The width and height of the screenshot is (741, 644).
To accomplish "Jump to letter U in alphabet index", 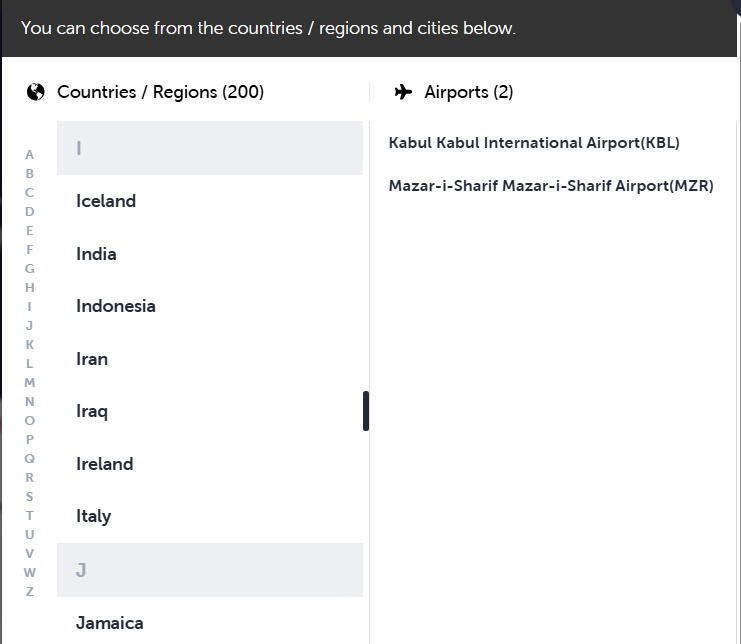I will coord(29,534).
